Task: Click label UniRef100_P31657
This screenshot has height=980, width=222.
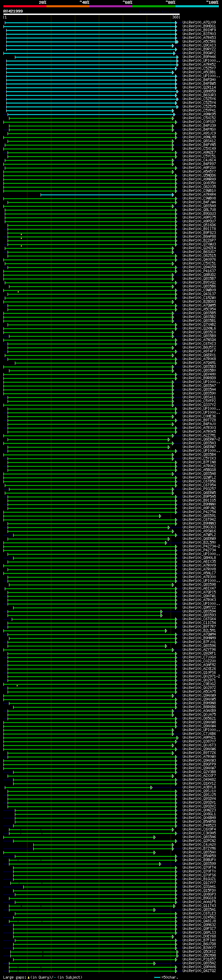Action: pos(199,959)
